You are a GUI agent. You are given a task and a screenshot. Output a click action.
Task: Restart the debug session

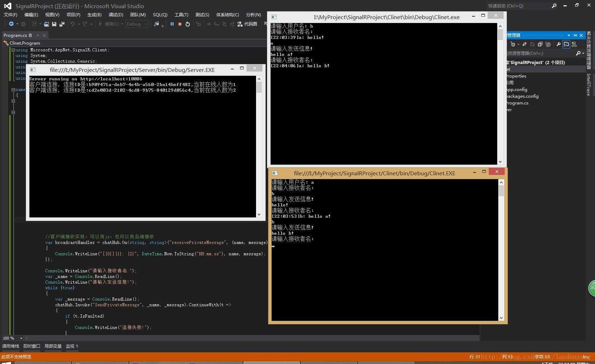(x=188, y=24)
